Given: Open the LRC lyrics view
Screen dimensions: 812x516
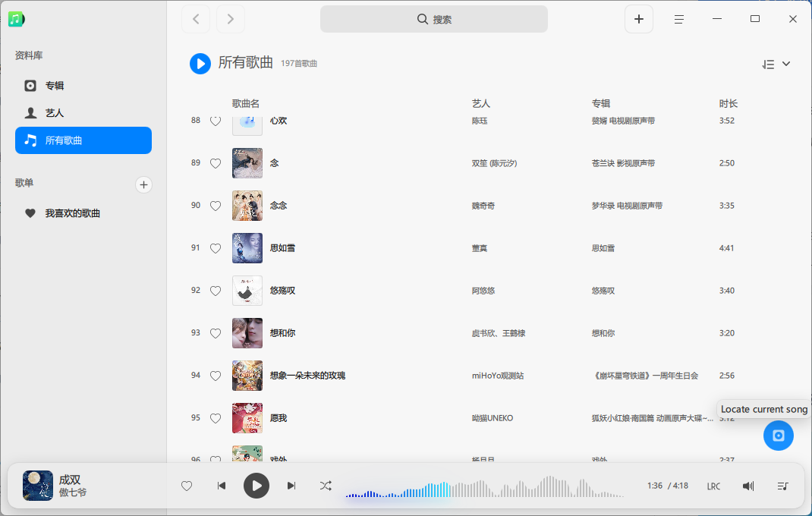Looking at the screenshot, I should pyautogui.click(x=713, y=486).
